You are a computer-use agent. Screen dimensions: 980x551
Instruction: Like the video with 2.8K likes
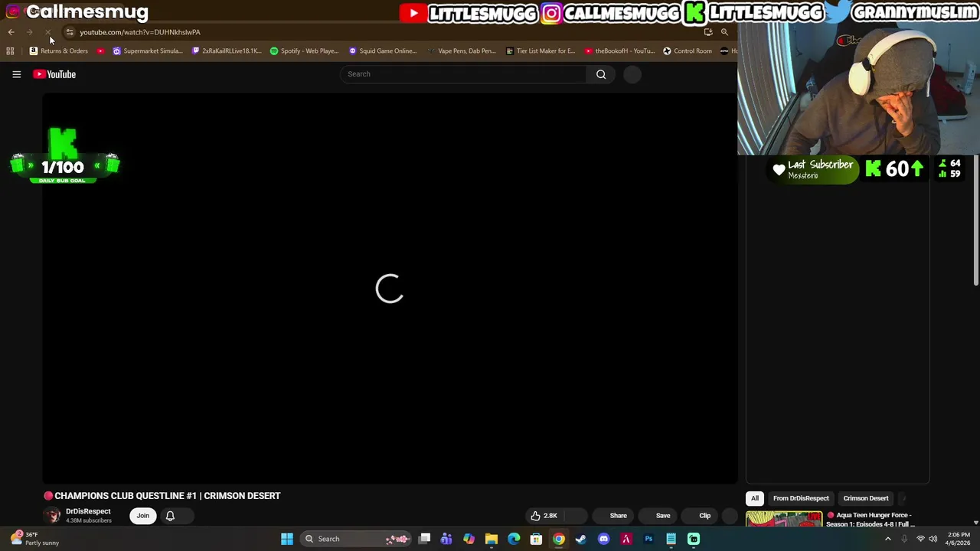[x=544, y=516]
